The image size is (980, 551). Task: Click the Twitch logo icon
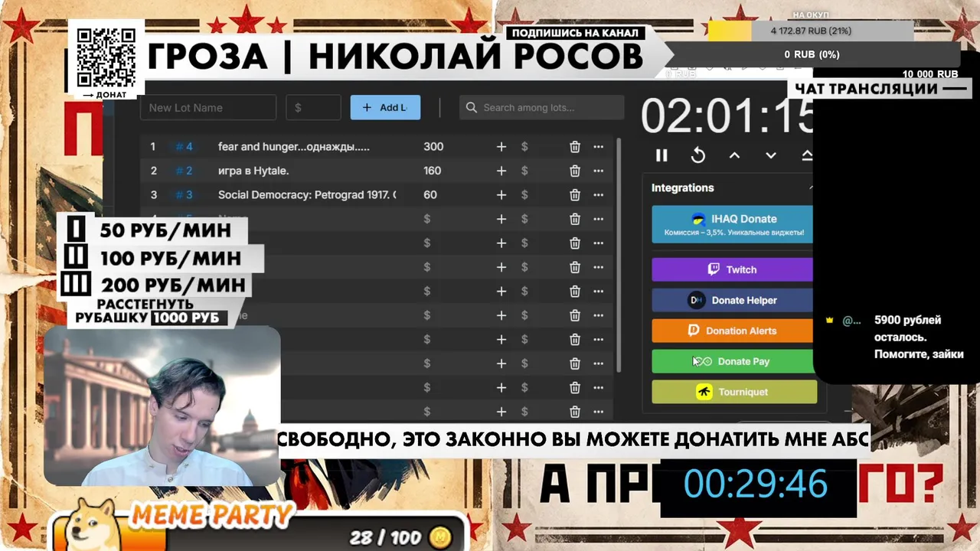[x=714, y=269]
